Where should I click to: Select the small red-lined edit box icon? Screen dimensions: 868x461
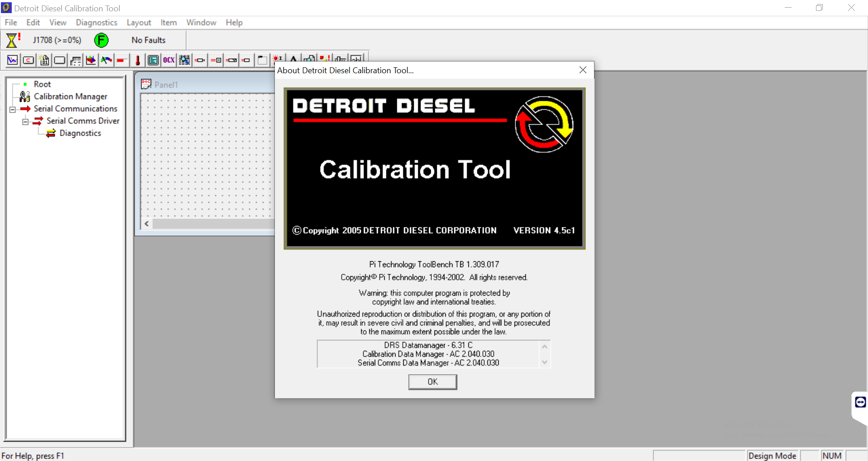(246, 60)
